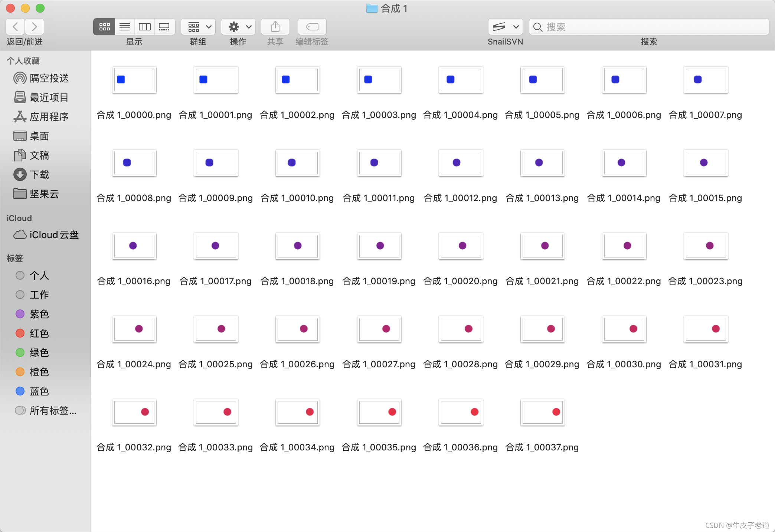
Task: Open the group-by dropdown
Action: (198, 27)
